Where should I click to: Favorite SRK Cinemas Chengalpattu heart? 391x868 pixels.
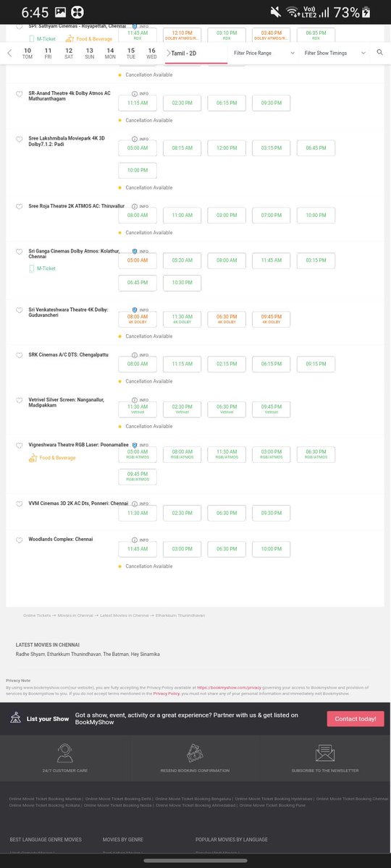(x=20, y=354)
